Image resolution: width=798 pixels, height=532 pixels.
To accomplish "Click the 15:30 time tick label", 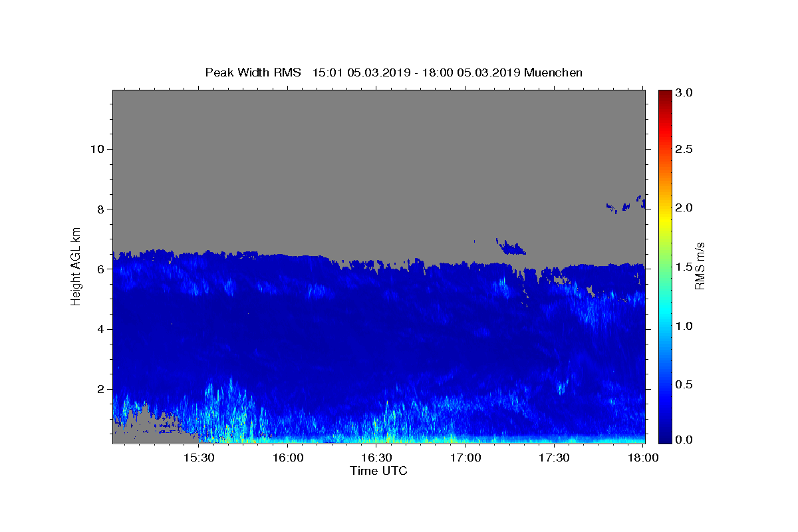I will (x=198, y=458).
